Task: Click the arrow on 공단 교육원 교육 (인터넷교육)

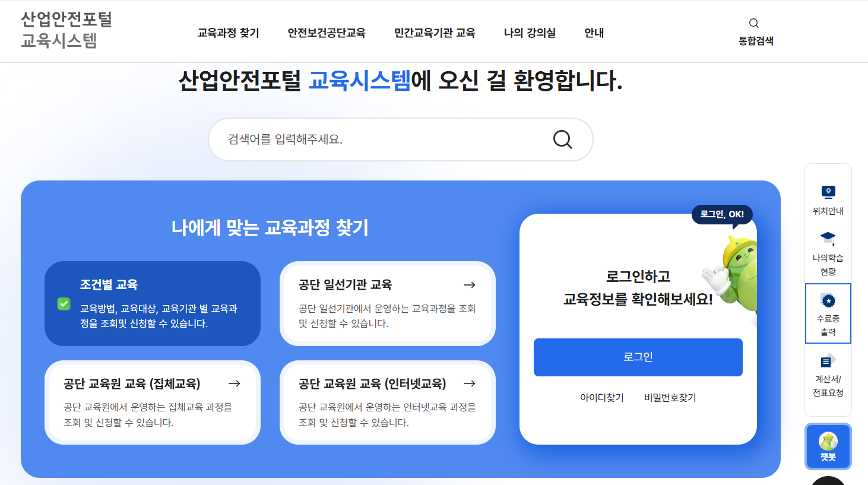Action: [x=470, y=383]
